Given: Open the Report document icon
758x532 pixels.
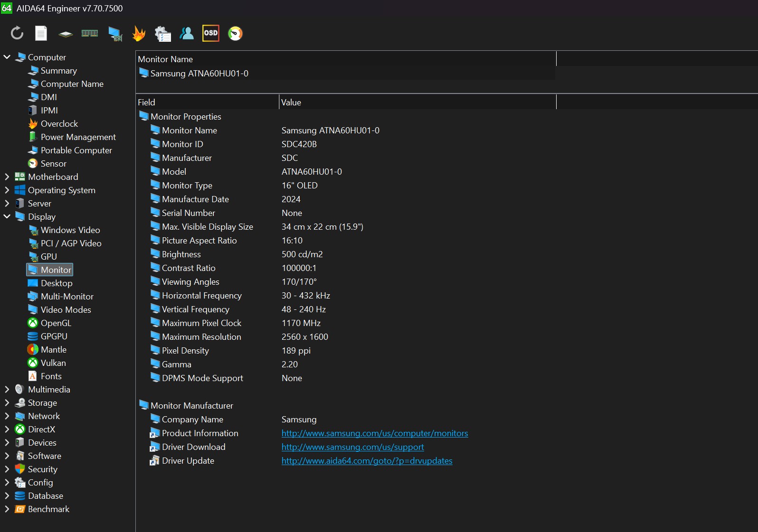Looking at the screenshot, I should pyautogui.click(x=41, y=33).
